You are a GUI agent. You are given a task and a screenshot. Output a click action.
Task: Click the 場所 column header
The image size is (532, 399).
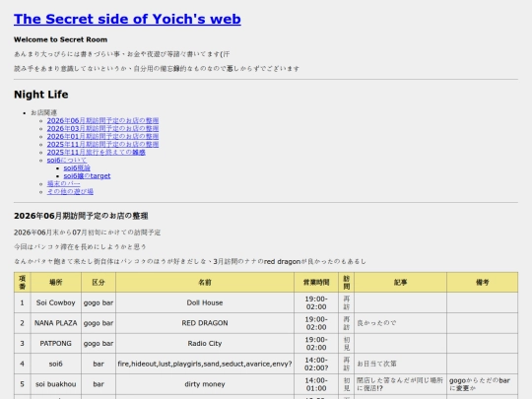tap(55, 283)
